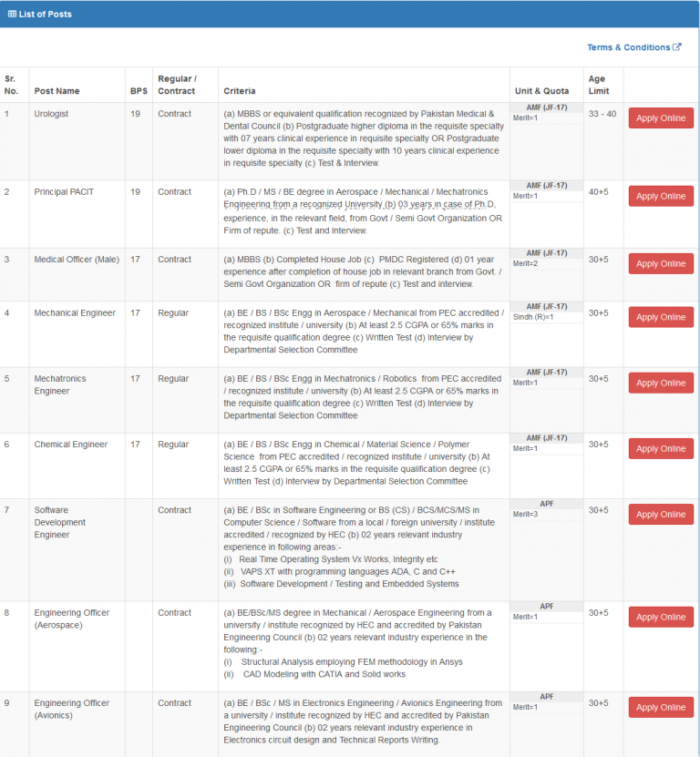
Task: Click the external link icon after Terms & Conditions
Action: tap(676, 47)
